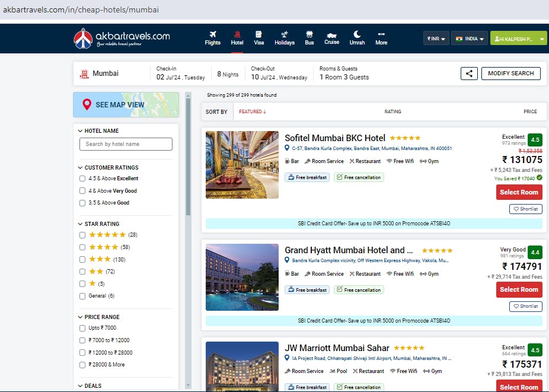Image resolution: width=549 pixels, height=392 pixels.
Task: Click the Sofitel address location pin icon
Action: 287,148
